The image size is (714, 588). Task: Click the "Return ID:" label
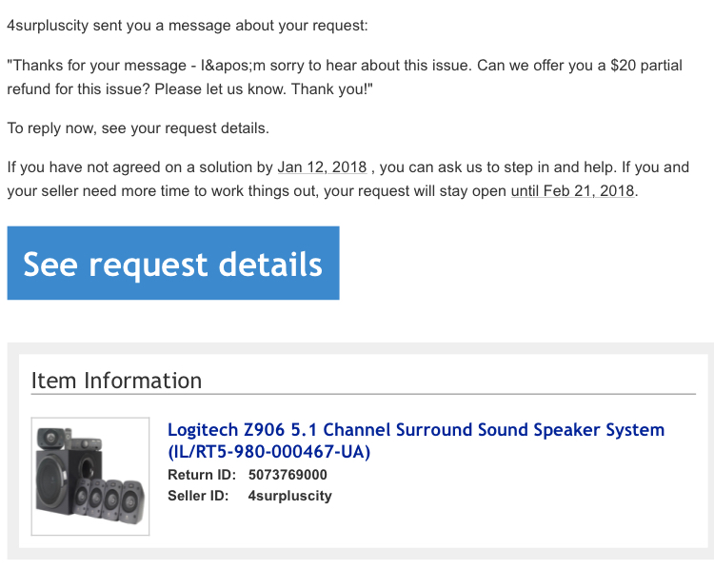click(x=201, y=475)
